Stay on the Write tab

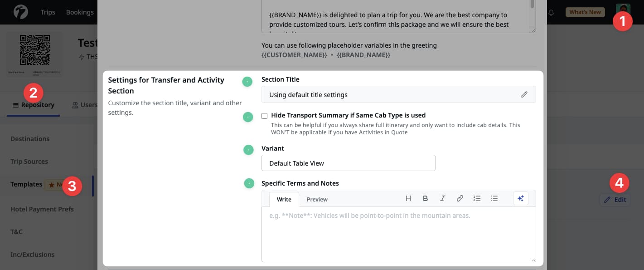point(284,199)
